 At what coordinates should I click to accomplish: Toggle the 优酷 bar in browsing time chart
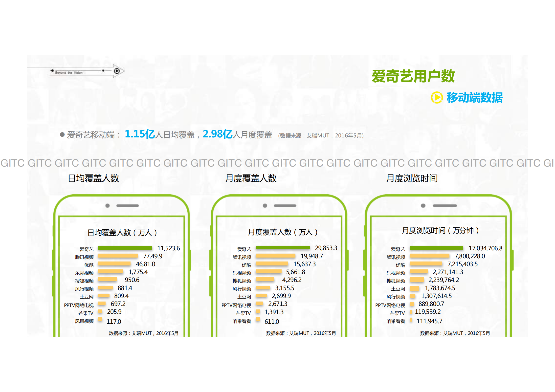tap(426, 264)
